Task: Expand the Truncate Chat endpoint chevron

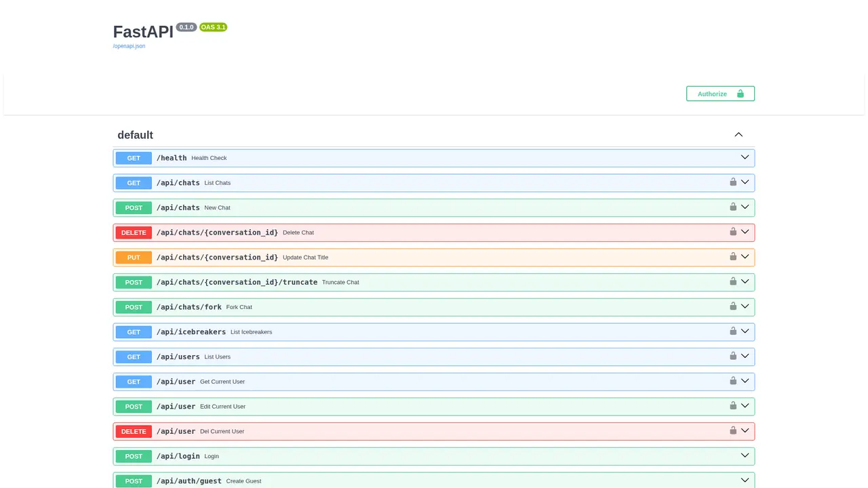Action: pos(745,281)
